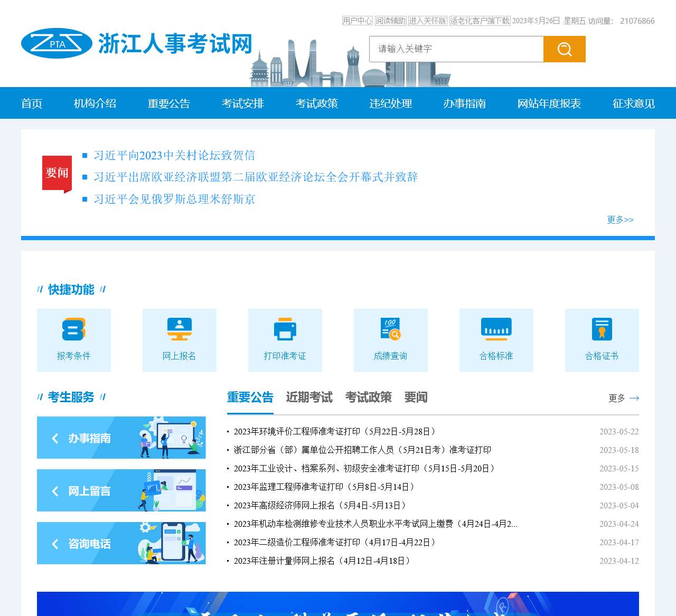The width and height of the screenshot is (676, 616).
Task: Switch to the 近期考试 tab
Action: pyautogui.click(x=309, y=397)
